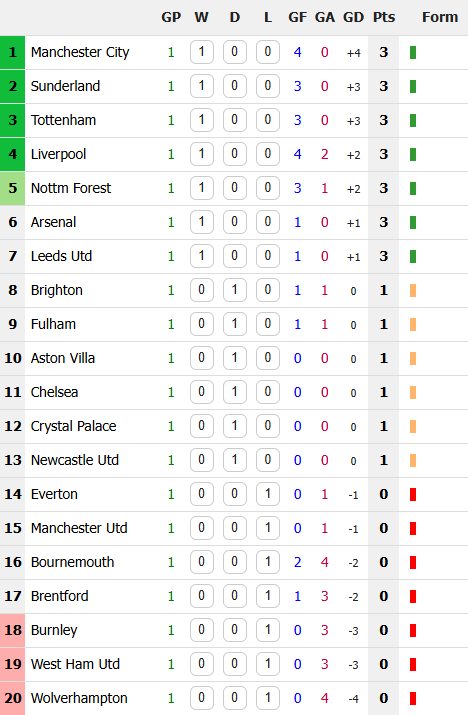The image size is (468, 715).
Task: Click Manchester City's green form indicator
Action: click(x=413, y=52)
